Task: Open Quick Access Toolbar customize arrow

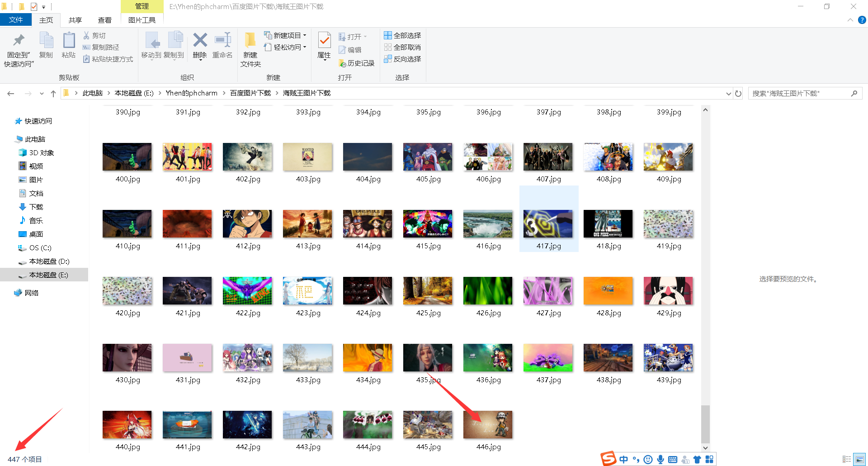Action: [43, 7]
